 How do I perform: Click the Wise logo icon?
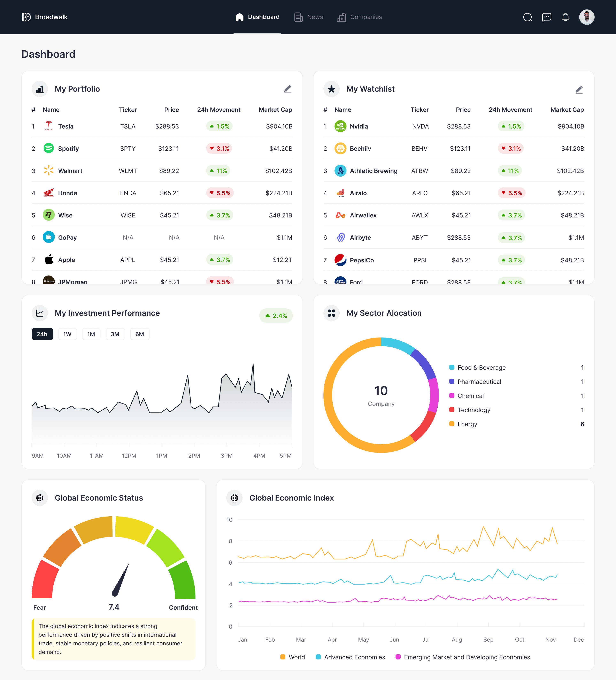(49, 215)
